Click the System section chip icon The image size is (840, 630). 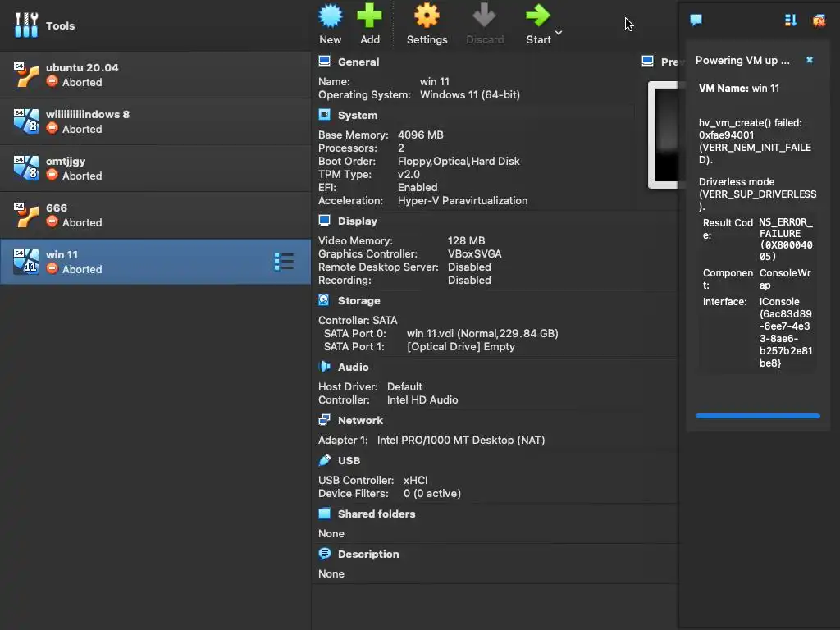pyautogui.click(x=324, y=115)
